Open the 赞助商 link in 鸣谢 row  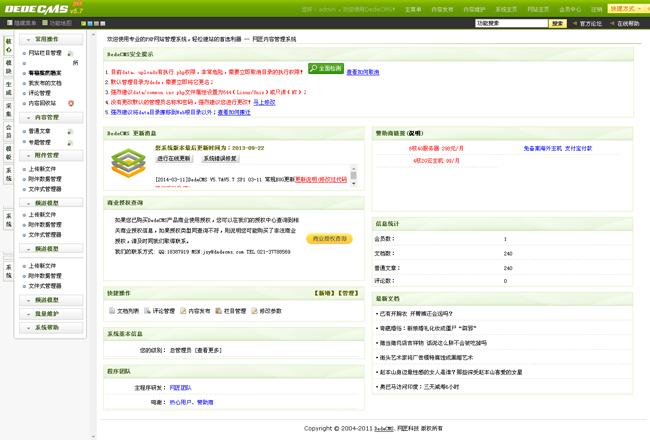tap(205, 402)
